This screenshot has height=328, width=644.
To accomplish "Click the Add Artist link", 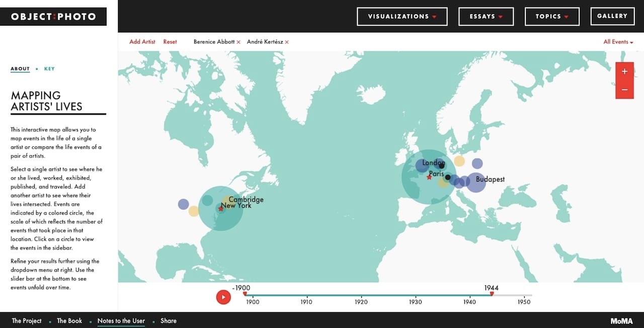I will (x=142, y=42).
